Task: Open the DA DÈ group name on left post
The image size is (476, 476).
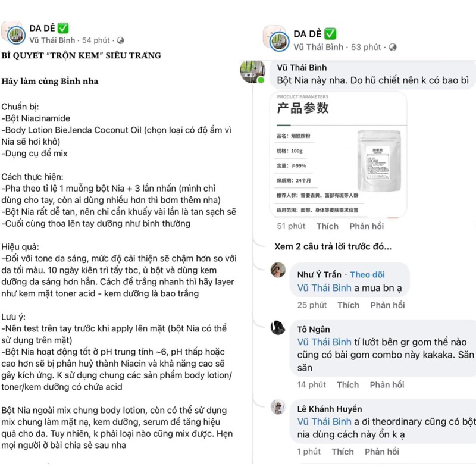Action: click(42, 27)
